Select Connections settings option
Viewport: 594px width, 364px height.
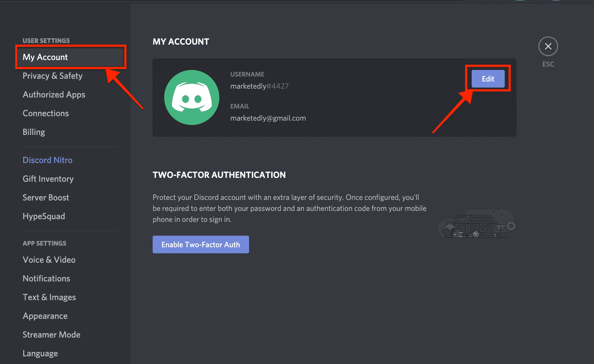(45, 113)
